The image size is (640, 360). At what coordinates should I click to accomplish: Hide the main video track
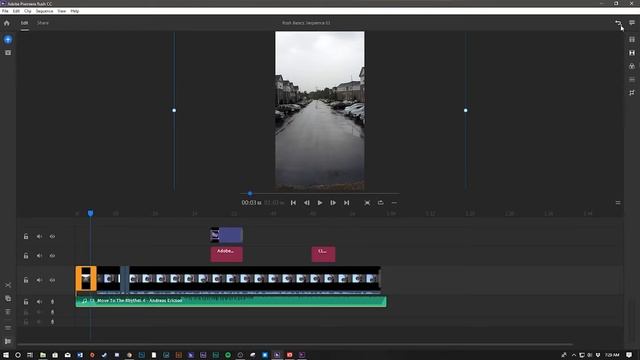[52, 280]
